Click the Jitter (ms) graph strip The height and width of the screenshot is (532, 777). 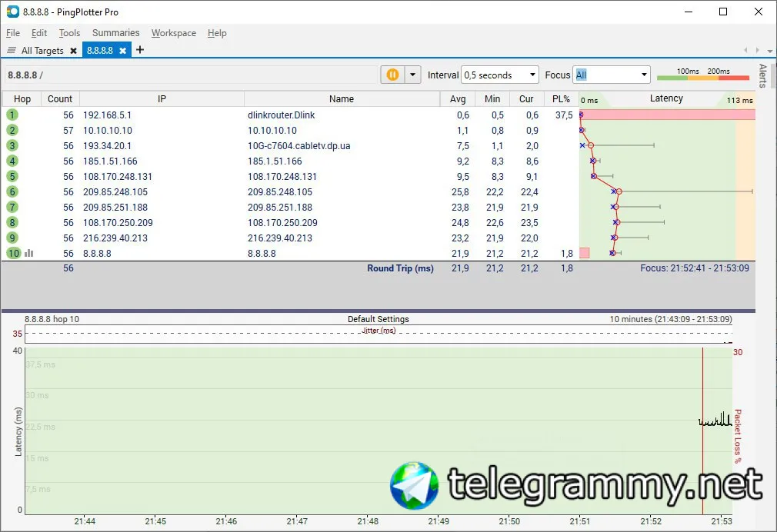pyautogui.click(x=378, y=334)
